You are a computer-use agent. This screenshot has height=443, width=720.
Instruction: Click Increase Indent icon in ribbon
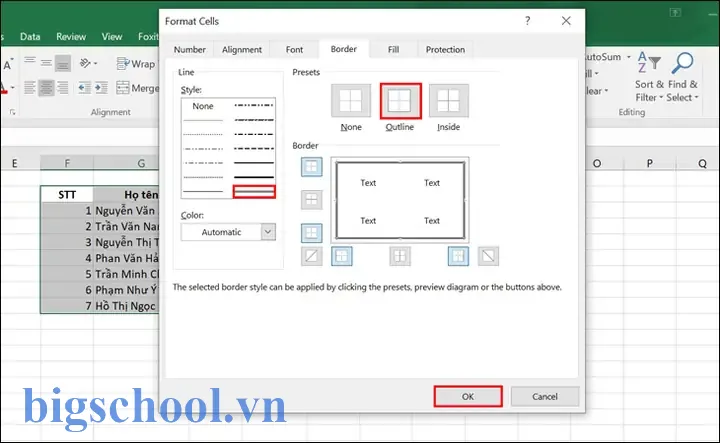101,87
